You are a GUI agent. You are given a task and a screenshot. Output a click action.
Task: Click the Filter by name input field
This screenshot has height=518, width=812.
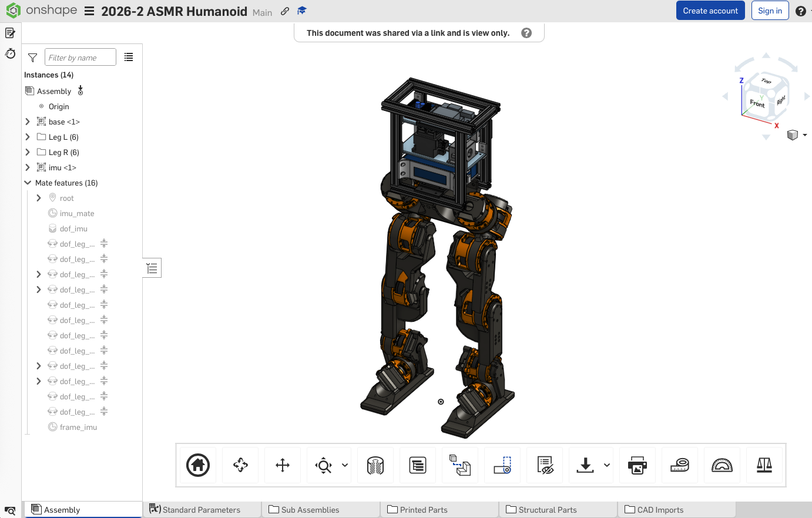point(80,58)
